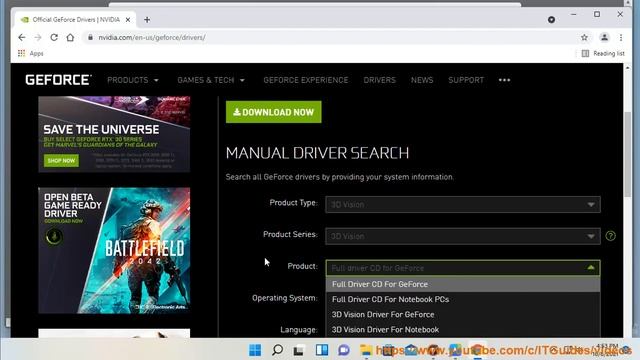
Task: Open GeForce Experience nav item
Action: click(306, 80)
